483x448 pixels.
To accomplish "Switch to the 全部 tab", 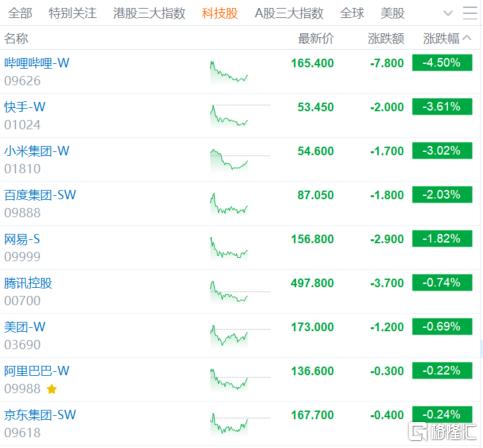I will point(20,13).
